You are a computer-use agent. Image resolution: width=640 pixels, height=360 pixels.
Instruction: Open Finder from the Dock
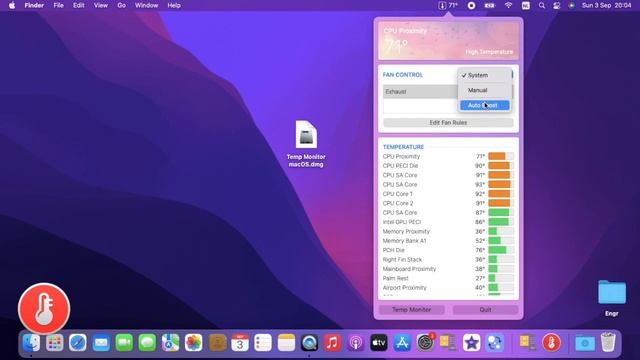(x=31, y=342)
